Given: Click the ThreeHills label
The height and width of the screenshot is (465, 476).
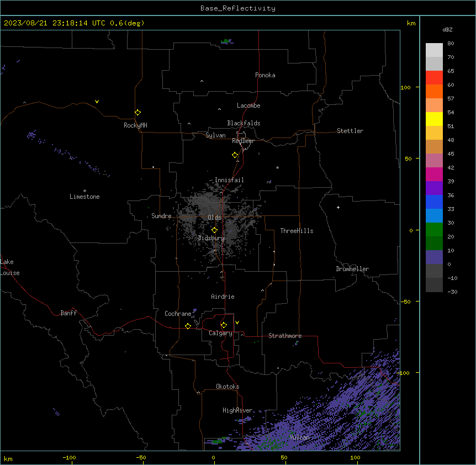Looking at the screenshot, I should 297,231.
